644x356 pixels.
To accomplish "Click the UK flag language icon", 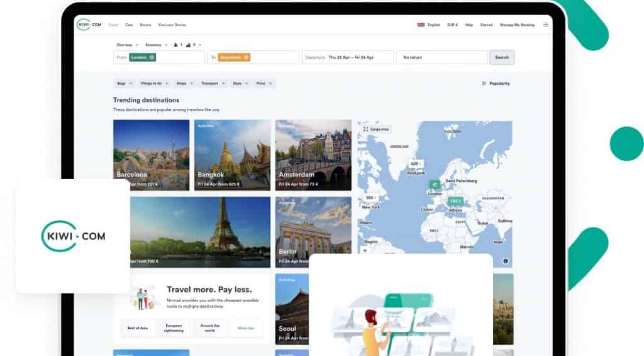I will click(421, 25).
